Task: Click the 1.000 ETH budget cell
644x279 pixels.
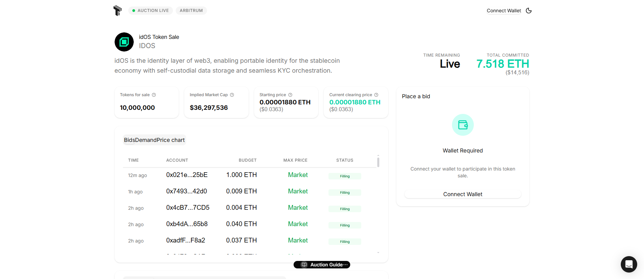Action: [241, 175]
